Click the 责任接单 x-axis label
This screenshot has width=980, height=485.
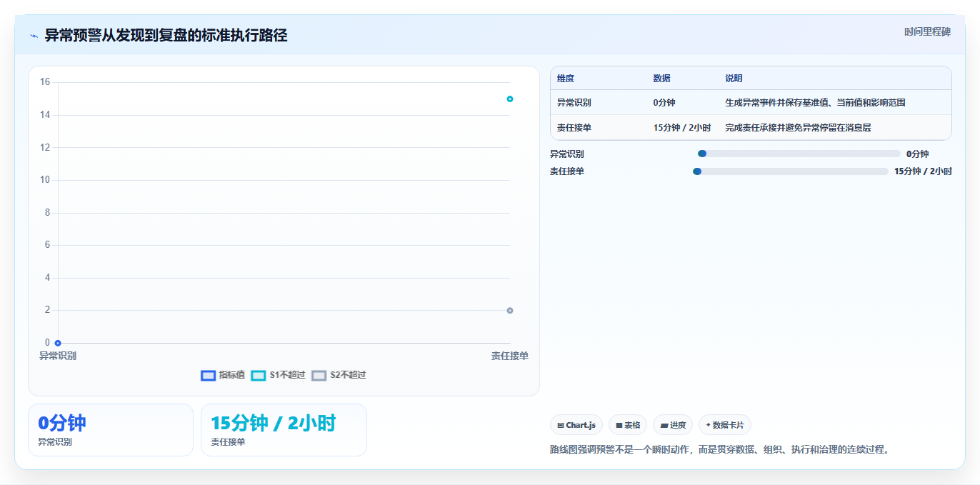[510, 356]
